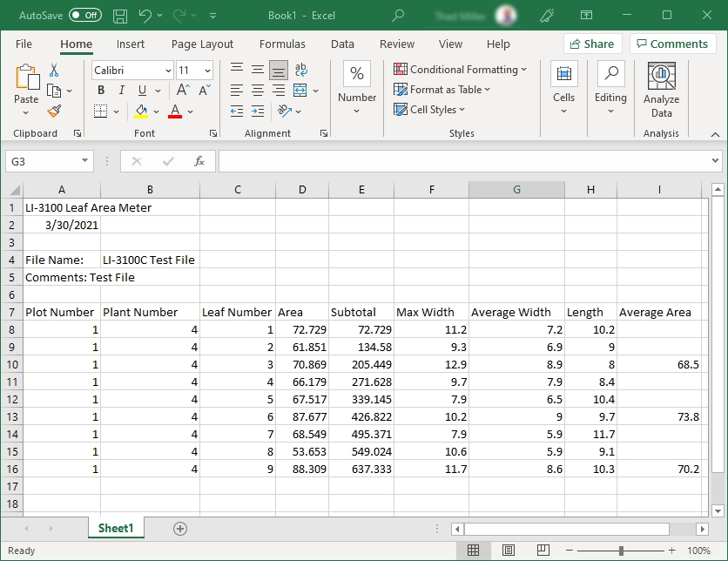Switch to Page Break Preview in status bar
Image resolution: width=728 pixels, height=561 pixels.
click(x=543, y=551)
